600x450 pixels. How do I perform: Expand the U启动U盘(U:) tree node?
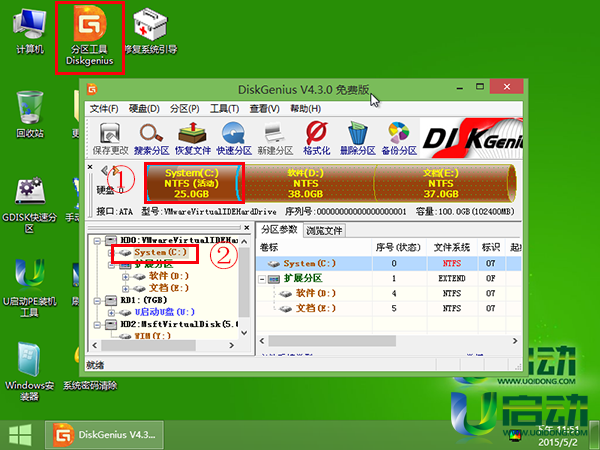pyautogui.click(x=111, y=313)
